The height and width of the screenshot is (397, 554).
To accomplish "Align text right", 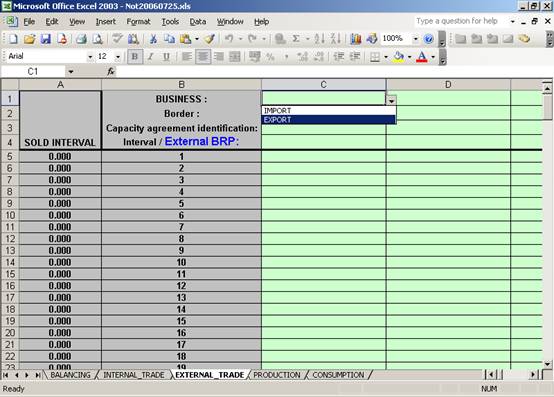I will pyautogui.click(x=219, y=57).
